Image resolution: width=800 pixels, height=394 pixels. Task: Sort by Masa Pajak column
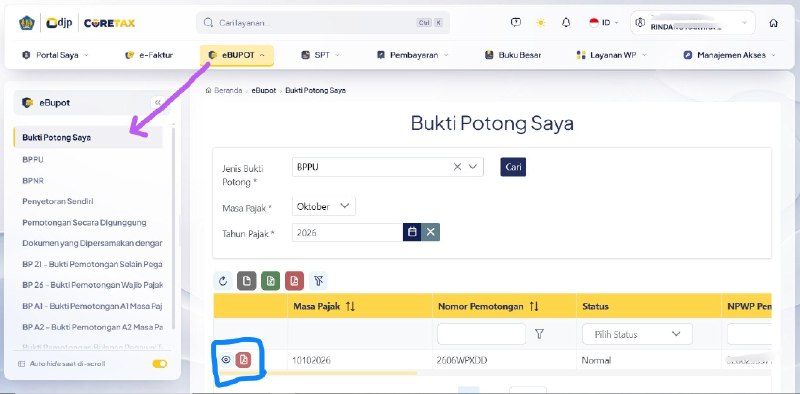point(350,306)
